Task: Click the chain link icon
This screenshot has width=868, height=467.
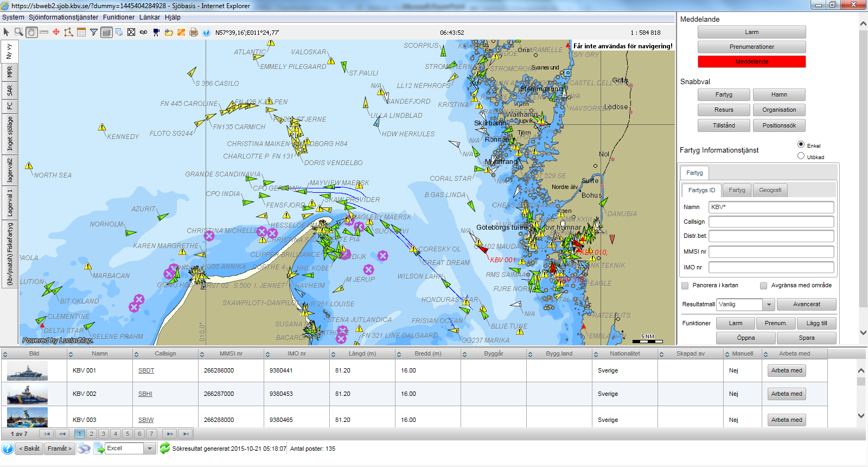Action: coord(143,33)
